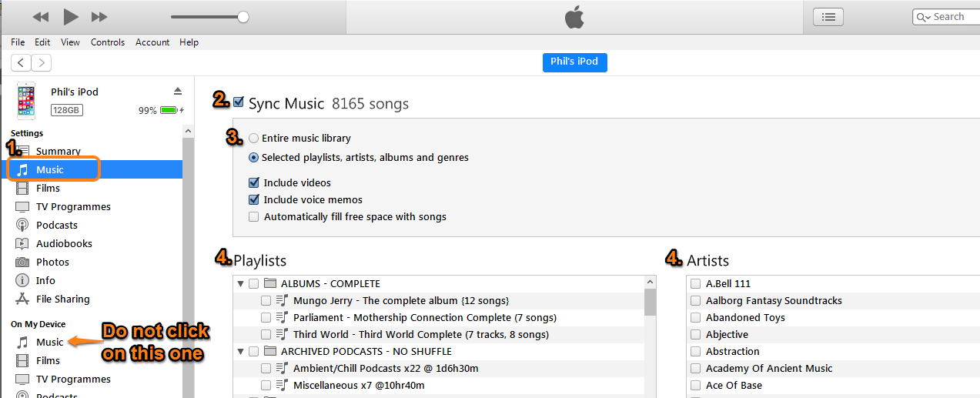
Task: Check Ace Of Base artist checkbox
Action: pos(696,386)
